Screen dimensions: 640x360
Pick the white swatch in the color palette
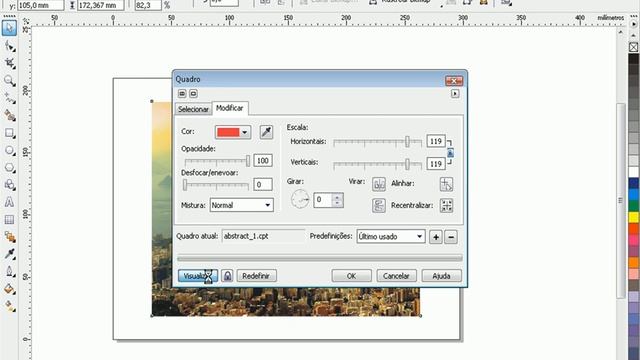(633, 172)
